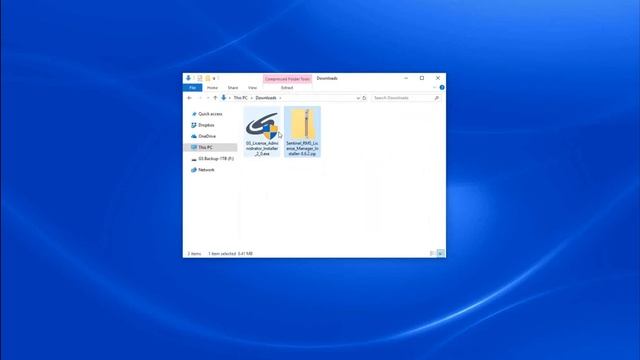Open the Share ribbon tab

coord(233,88)
